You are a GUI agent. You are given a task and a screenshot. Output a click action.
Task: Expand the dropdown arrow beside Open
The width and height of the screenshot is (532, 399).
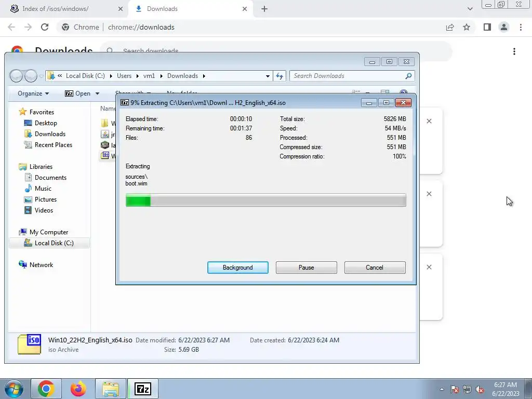[x=97, y=94]
